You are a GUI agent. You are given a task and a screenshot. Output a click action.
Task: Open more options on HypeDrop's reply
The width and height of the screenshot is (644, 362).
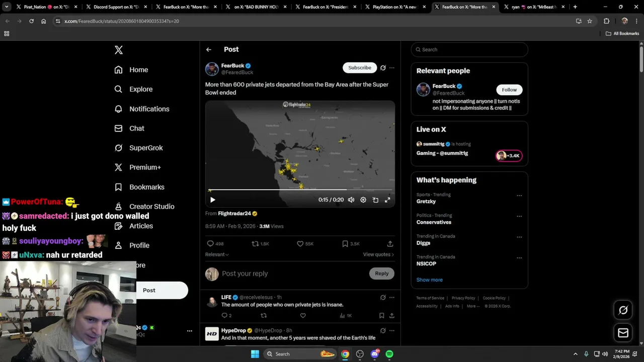[392, 331]
